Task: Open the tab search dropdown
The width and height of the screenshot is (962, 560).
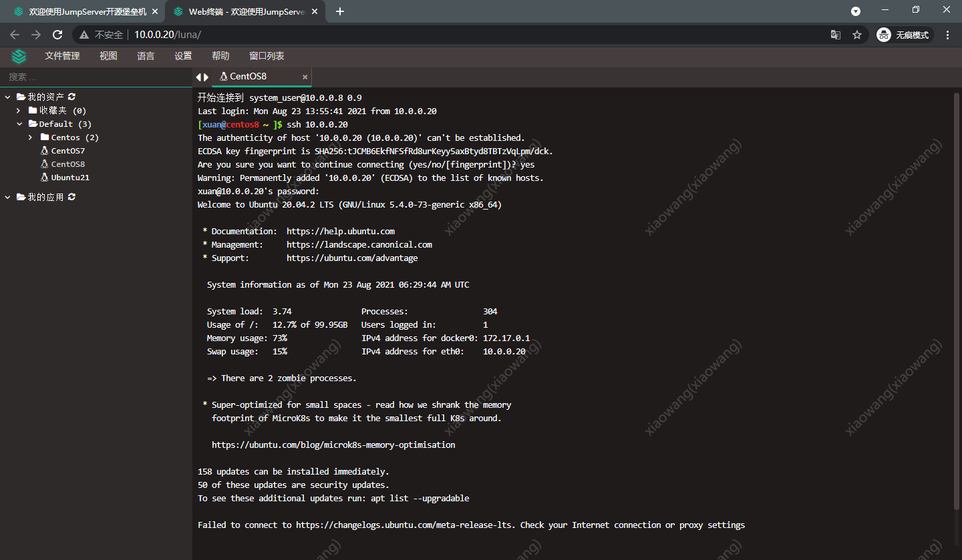Action: coord(856,11)
